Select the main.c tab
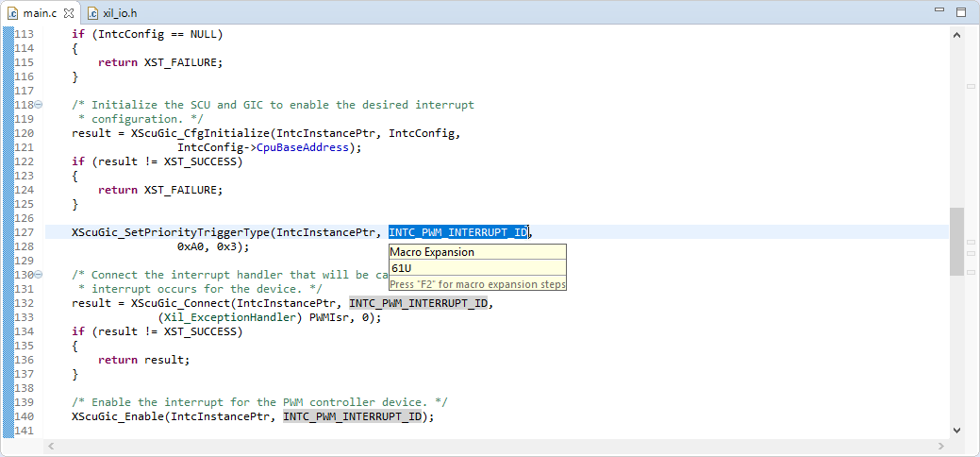Viewport: 980px width, 457px height. (x=40, y=12)
